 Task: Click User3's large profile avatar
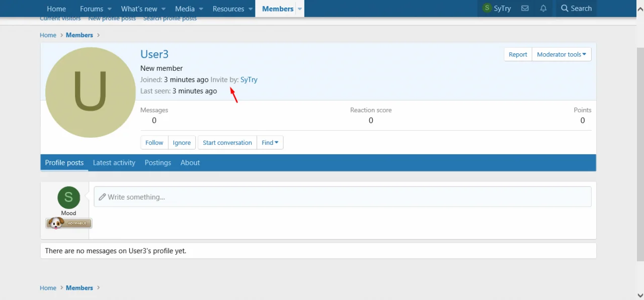(x=91, y=92)
